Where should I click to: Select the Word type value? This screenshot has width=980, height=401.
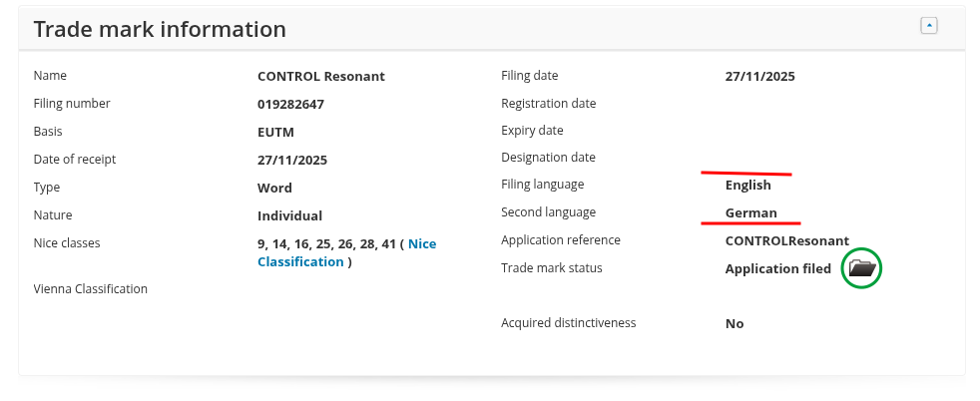[274, 188]
